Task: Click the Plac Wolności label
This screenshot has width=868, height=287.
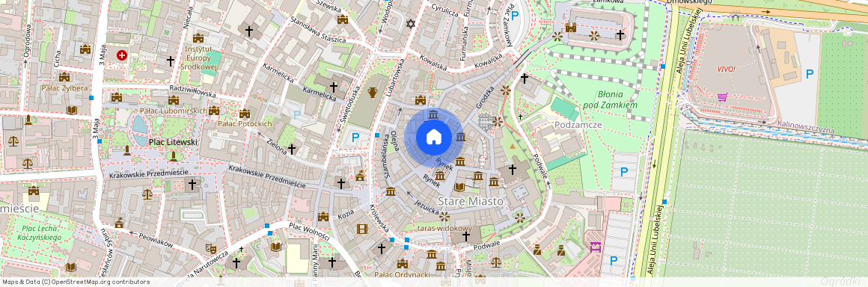Action: point(310,231)
